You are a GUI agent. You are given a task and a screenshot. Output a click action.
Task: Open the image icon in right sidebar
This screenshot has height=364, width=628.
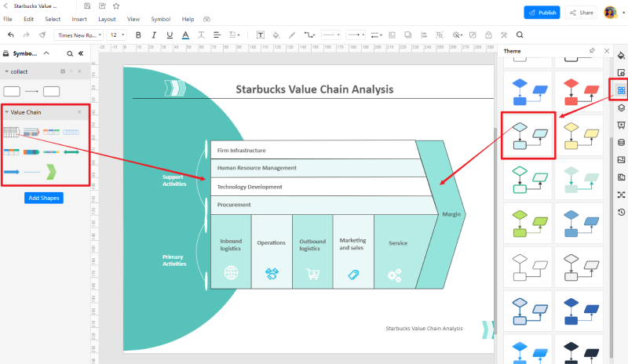(x=621, y=160)
